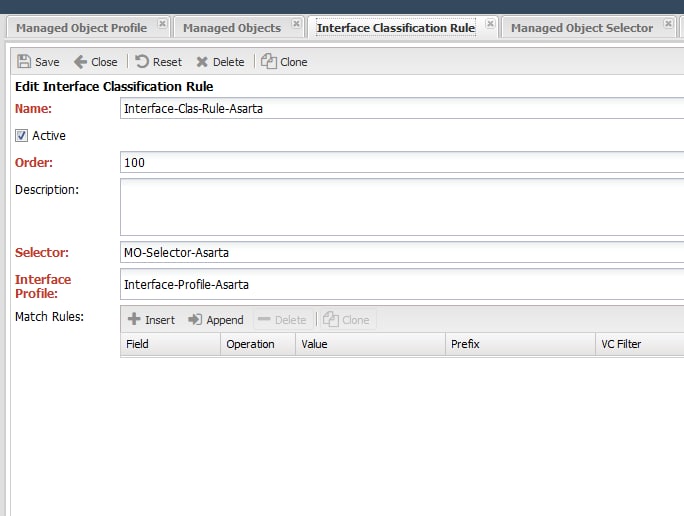This screenshot has width=684, height=516.
Task: Click the Delete X icon in top toolbar
Action: (202, 62)
